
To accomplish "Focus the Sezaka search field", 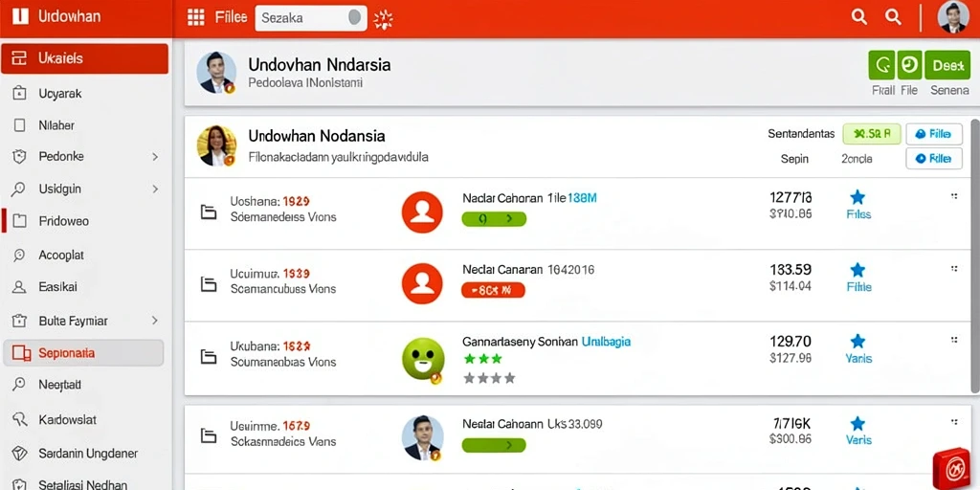I will pos(311,17).
